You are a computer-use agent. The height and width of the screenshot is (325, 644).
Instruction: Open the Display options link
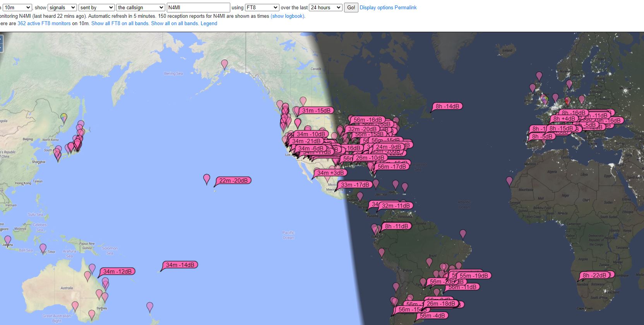pos(376,8)
